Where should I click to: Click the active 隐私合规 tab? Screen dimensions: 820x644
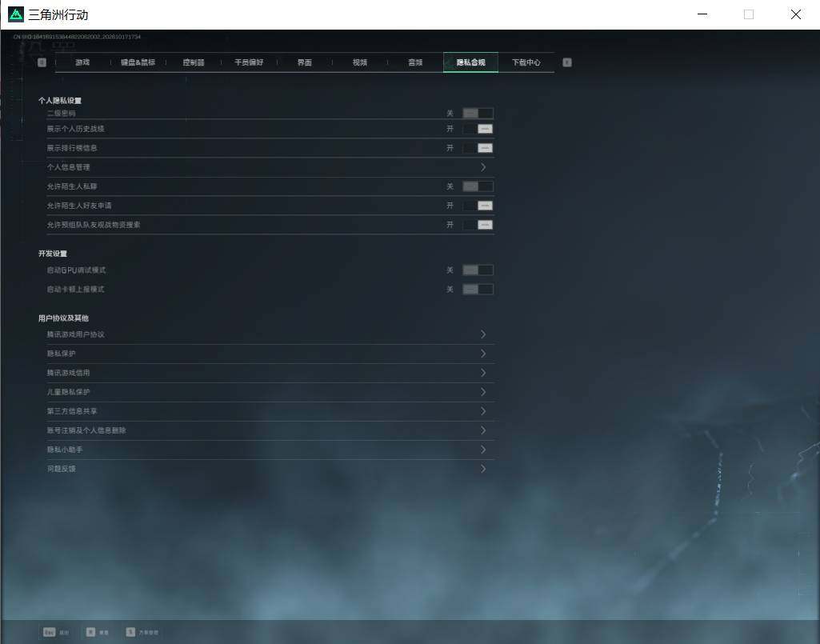tap(470, 62)
